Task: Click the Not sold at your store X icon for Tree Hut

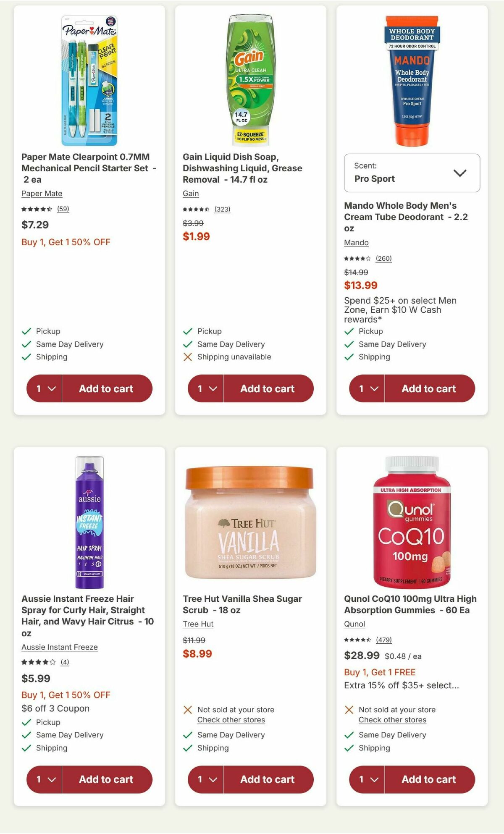Action: click(x=187, y=710)
